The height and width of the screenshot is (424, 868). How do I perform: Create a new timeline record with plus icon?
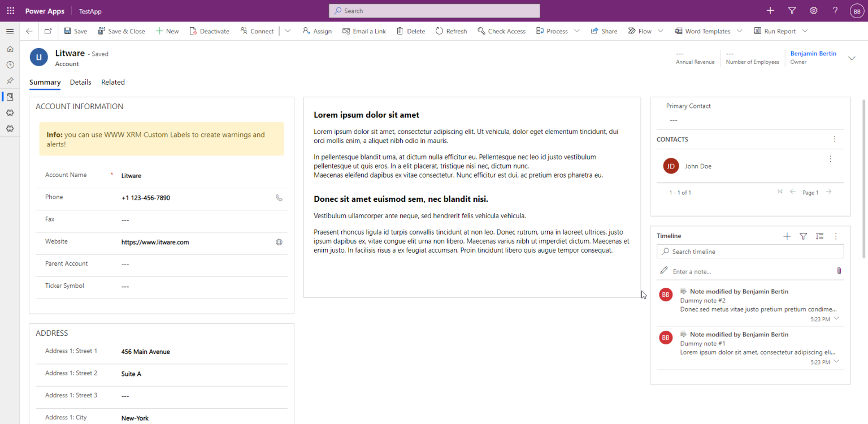[x=787, y=236]
